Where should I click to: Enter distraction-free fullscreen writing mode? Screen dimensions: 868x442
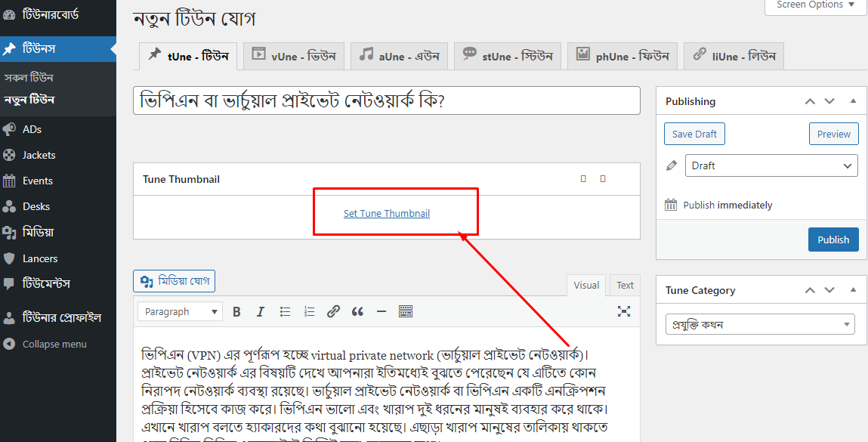pos(624,311)
